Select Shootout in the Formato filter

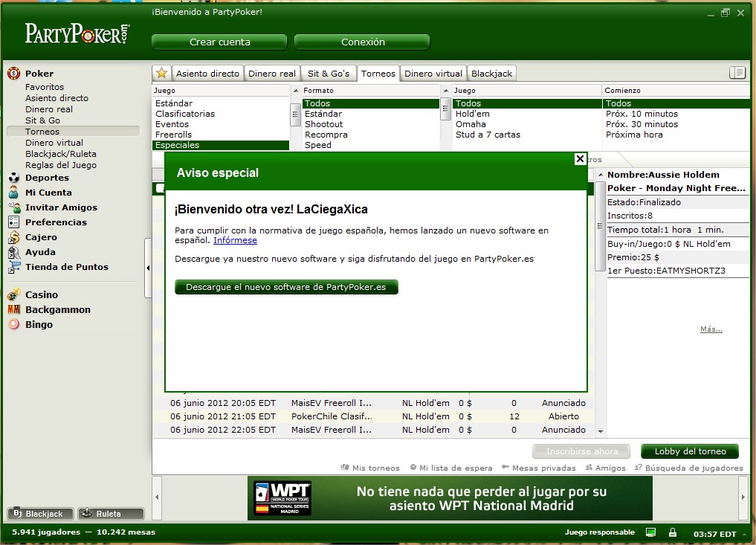pyautogui.click(x=370, y=124)
